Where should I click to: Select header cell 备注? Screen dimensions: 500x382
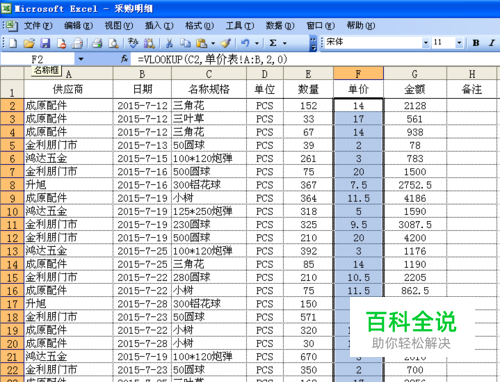(x=471, y=89)
